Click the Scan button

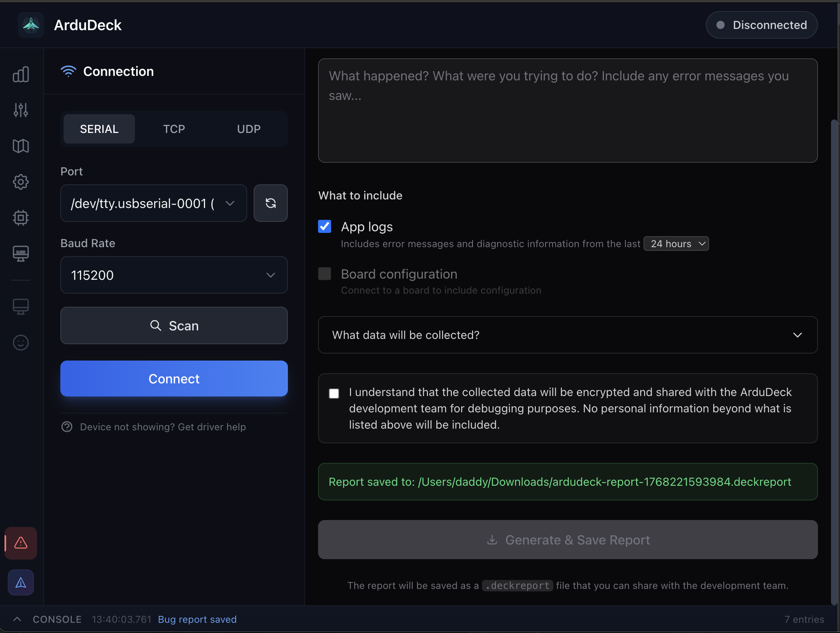pos(174,325)
